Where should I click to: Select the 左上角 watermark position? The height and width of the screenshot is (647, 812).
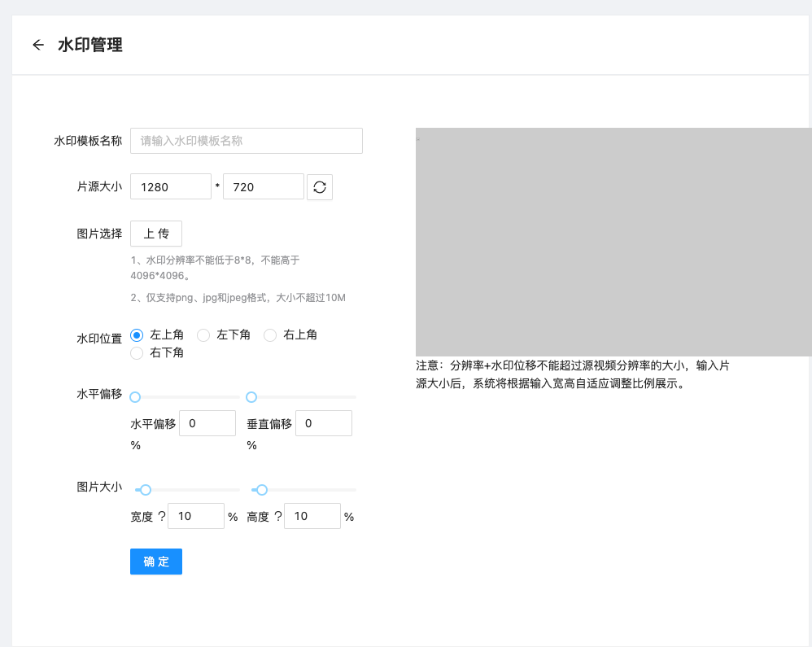137,334
